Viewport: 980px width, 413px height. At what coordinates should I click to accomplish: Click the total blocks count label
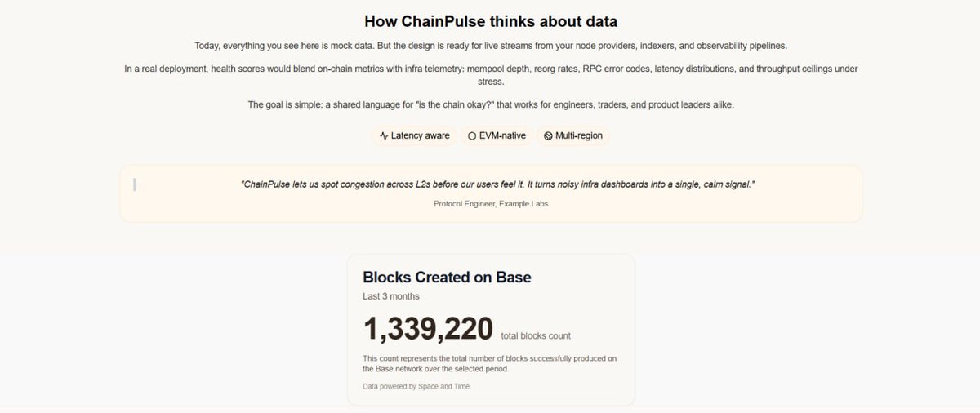pos(536,335)
